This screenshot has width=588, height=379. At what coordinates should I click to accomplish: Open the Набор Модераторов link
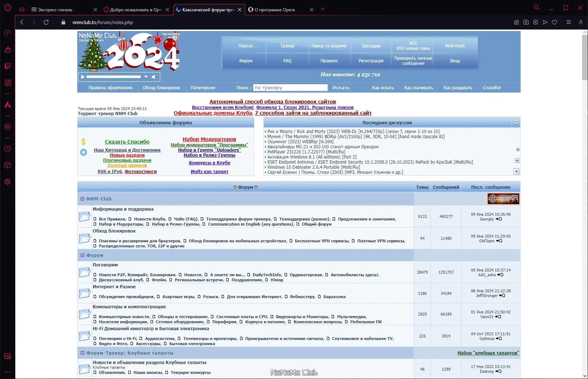coord(209,139)
